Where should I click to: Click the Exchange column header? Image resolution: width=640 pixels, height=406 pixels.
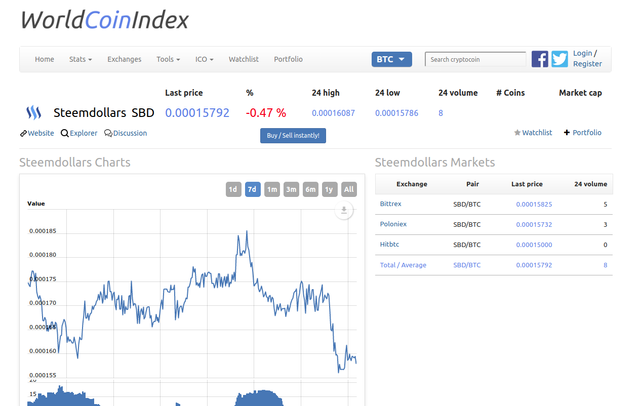412,184
